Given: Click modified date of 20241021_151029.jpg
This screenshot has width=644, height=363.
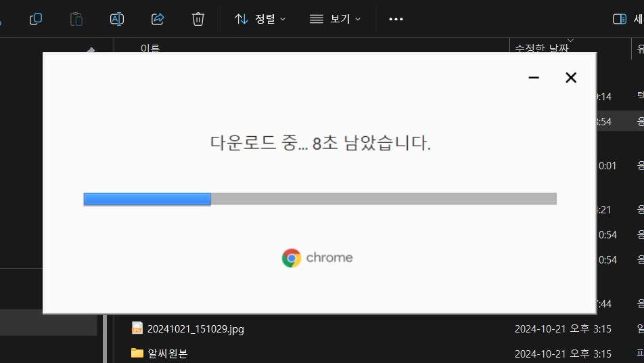Looking at the screenshot, I should tap(563, 329).
